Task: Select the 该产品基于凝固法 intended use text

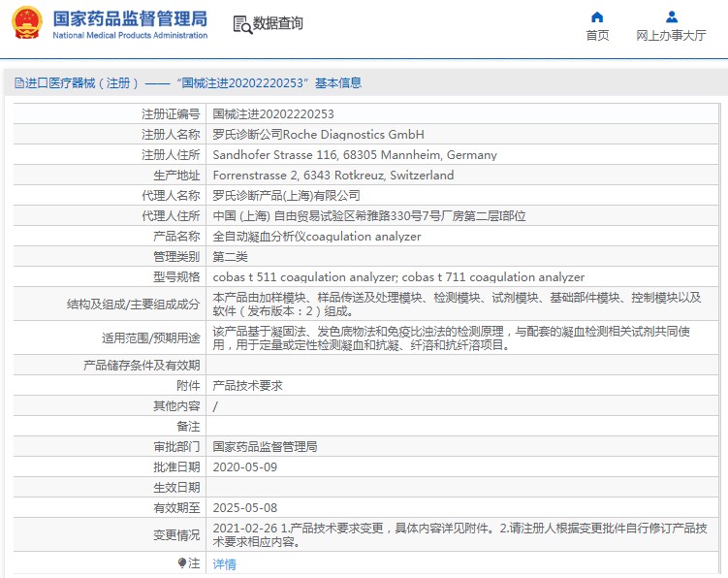Action: click(x=452, y=338)
